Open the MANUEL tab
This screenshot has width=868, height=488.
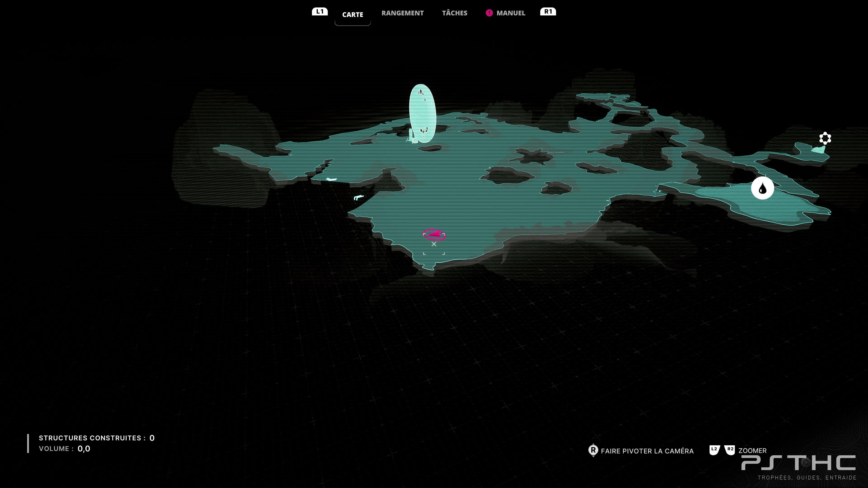pos(510,13)
